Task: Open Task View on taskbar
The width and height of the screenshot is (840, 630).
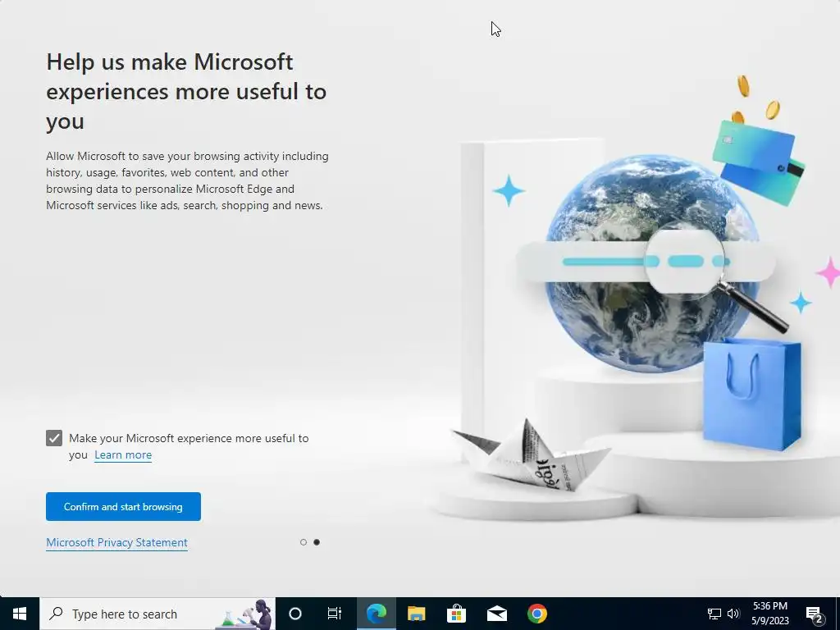Action: 335,614
